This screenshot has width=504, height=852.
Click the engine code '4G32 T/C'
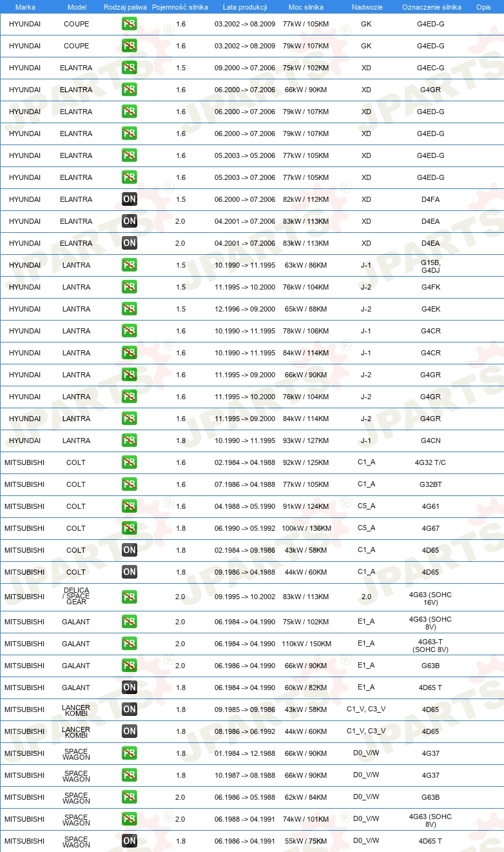point(431,462)
